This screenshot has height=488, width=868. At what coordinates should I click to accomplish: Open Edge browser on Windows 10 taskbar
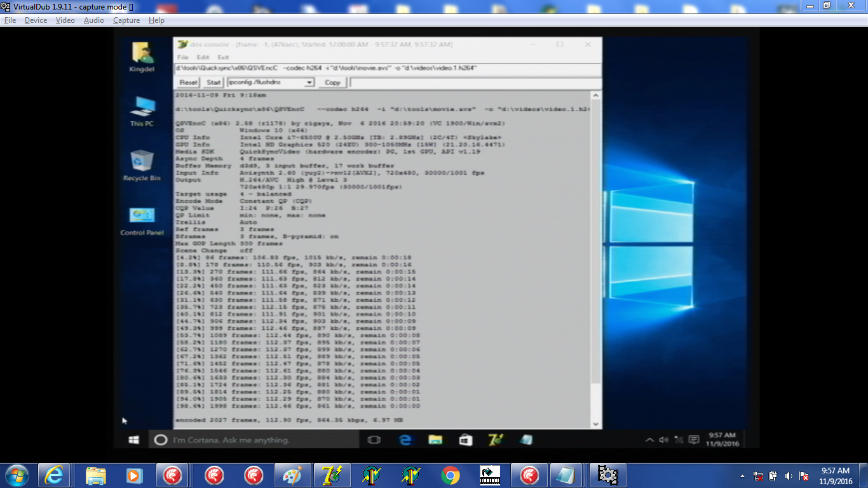(x=405, y=440)
